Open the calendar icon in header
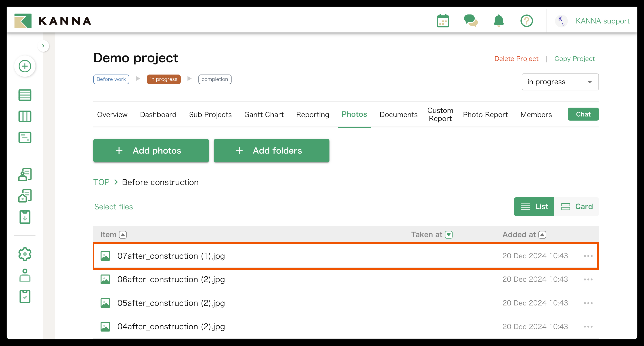644x346 pixels. (443, 21)
